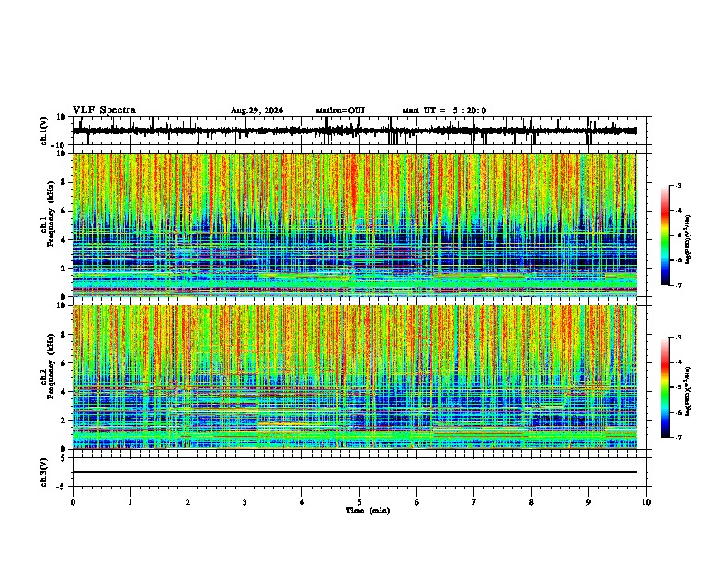This screenshot has width=728, height=563.
Task: Click tick label "0" on the Time axis
Action: pos(73,502)
